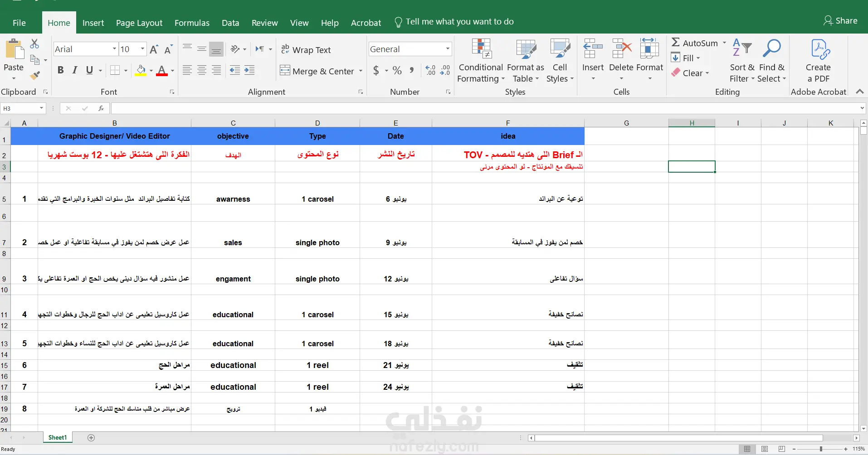Screen dimensions: 868x455
Task: Open Find & Select
Action: (x=772, y=61)
